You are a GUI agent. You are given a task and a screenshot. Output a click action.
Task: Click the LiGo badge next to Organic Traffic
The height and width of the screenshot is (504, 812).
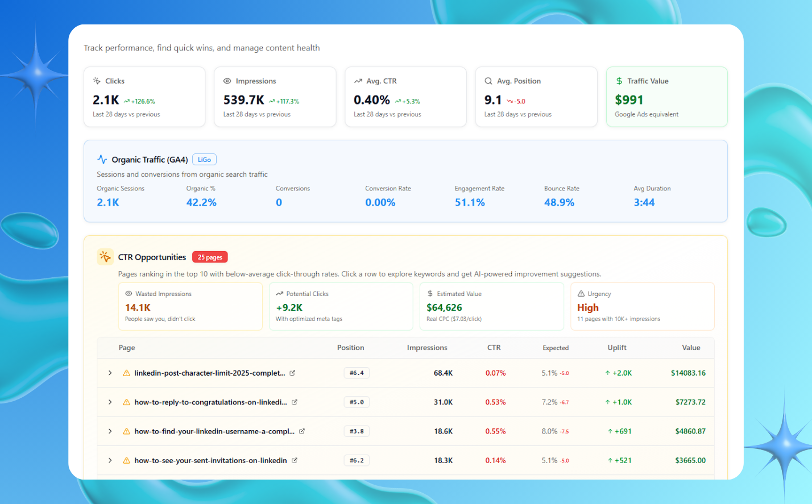click(x=204, y=160)
